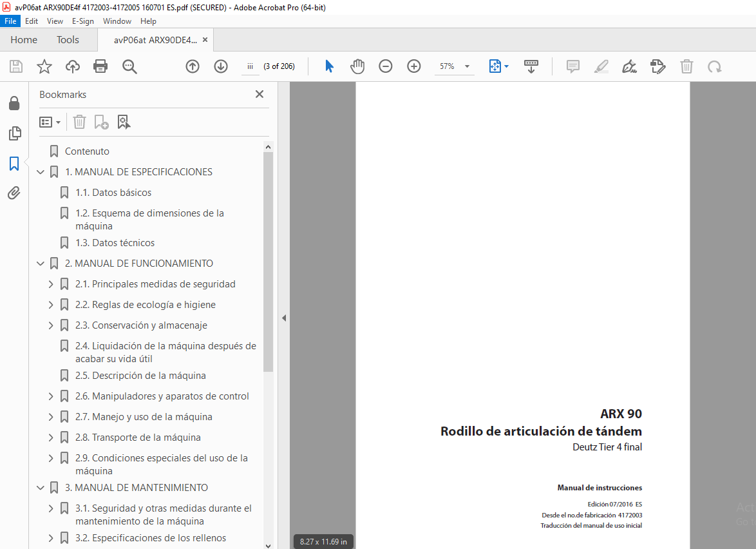The image size is (756, 549).
Task: Add new bookmark icon
Action: point(101,122)
